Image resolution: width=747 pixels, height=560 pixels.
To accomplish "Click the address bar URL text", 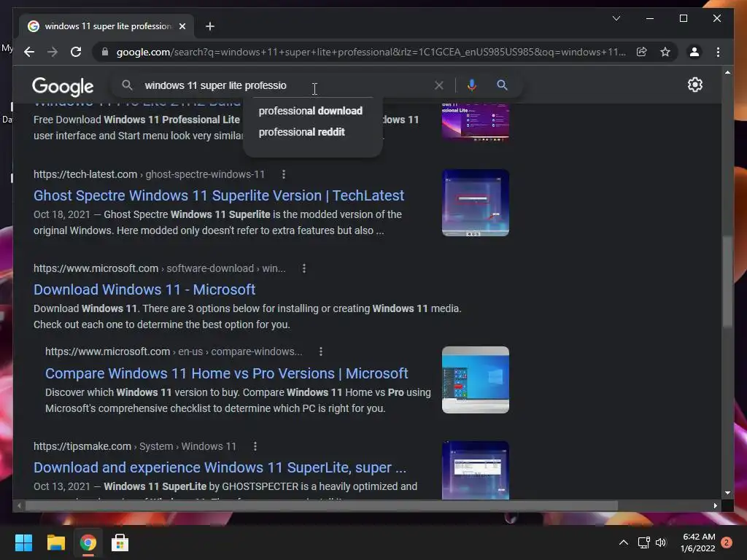I will [x=371, y=52].
